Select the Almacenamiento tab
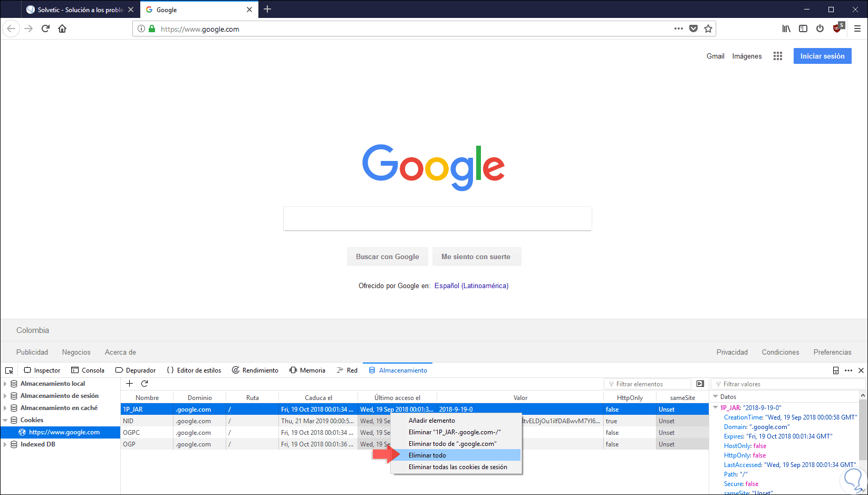The image size is (868, 495). pyautogui.click(x=398, y=370)
